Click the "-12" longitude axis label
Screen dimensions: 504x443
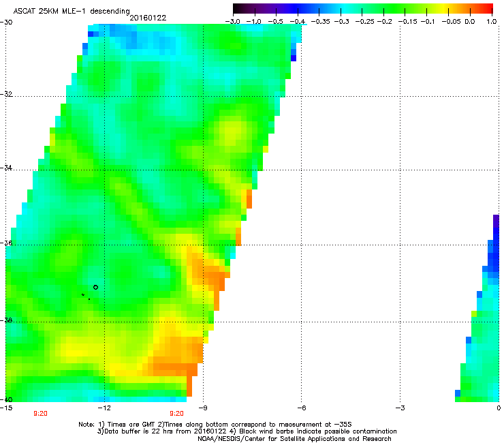104,408
